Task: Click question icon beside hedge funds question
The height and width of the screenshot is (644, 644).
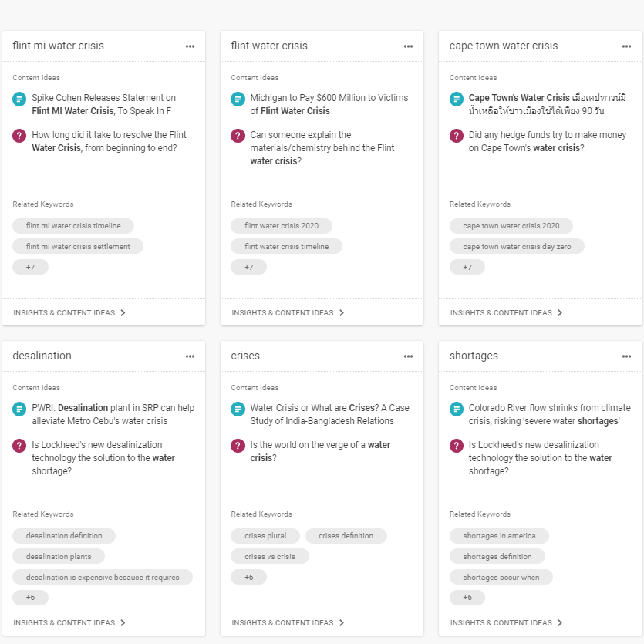Action: click(457, 136)
